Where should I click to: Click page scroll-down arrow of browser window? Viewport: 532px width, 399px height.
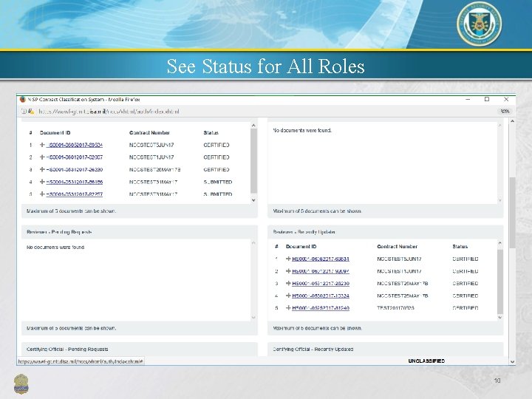click(x=512, y=362)
